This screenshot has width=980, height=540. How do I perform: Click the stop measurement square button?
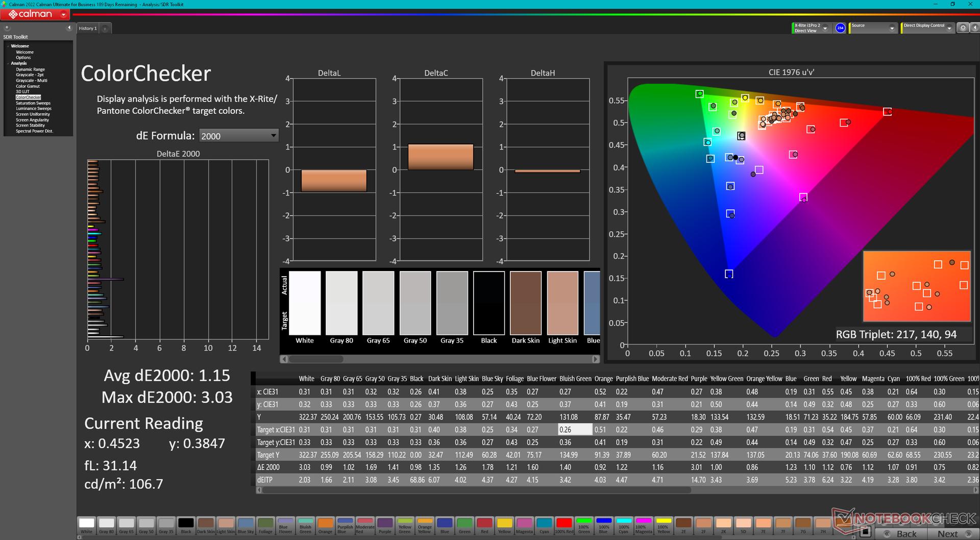[x=865, y=532]
